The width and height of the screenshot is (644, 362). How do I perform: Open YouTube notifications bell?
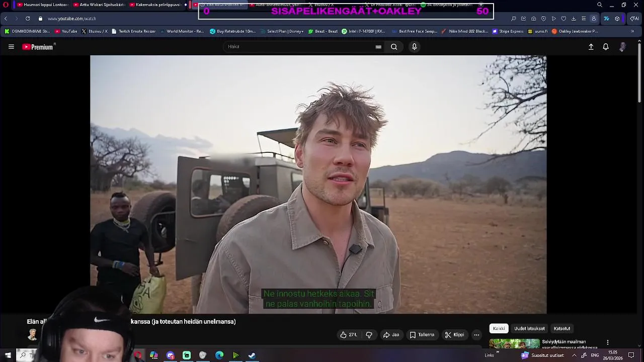[606, 47]
